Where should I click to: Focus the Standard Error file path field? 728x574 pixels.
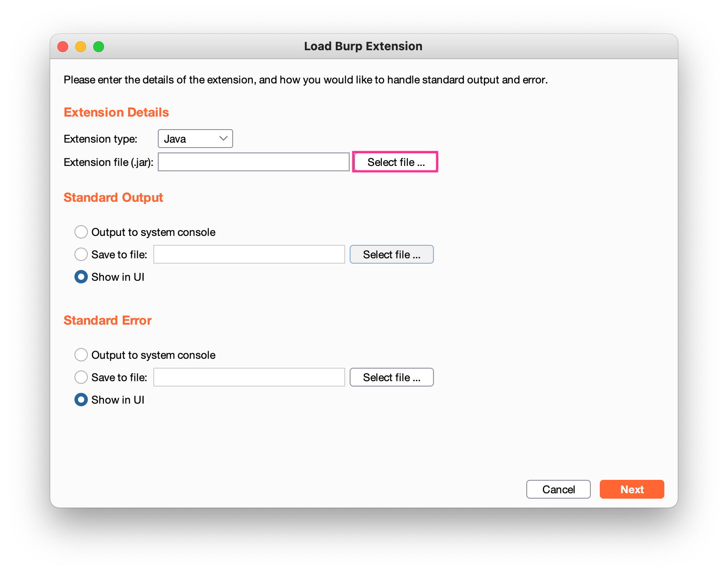pos(249,377)
